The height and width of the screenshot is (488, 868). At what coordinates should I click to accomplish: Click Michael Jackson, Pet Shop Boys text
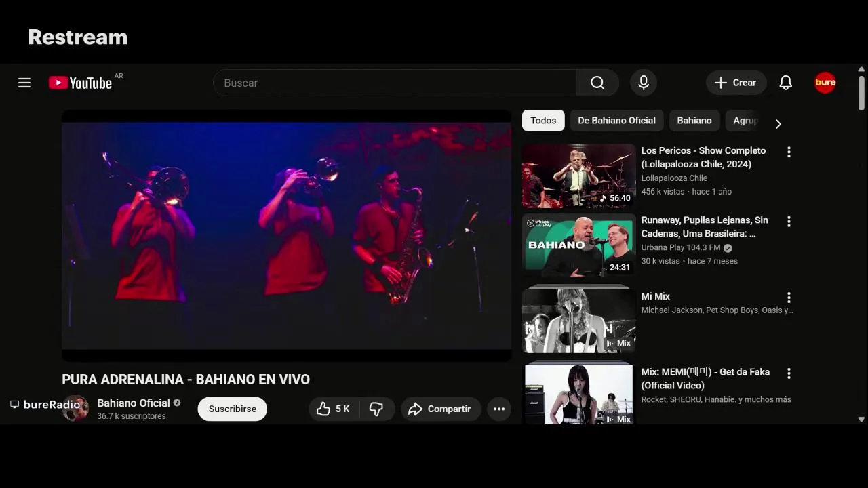tap(717, 310)
